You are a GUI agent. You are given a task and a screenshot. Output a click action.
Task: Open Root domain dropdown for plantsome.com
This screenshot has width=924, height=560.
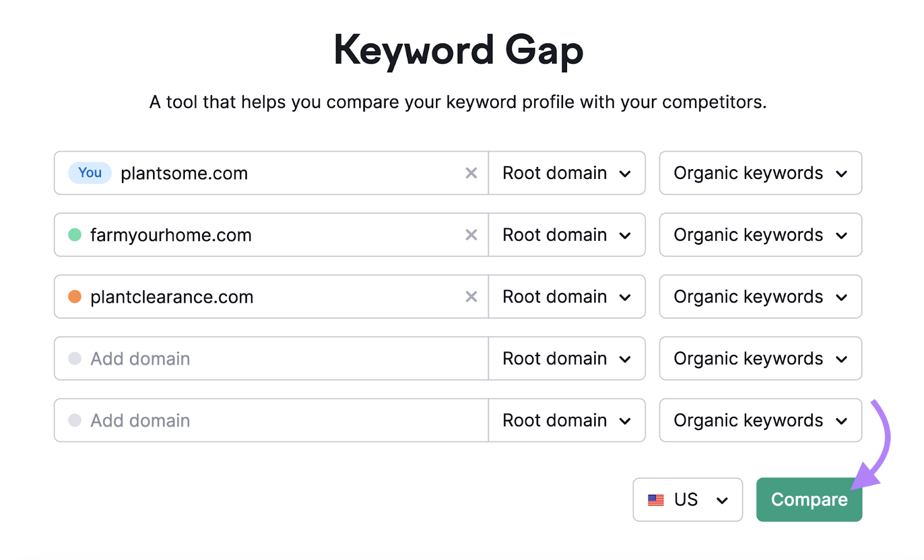(x=567, y=173)
